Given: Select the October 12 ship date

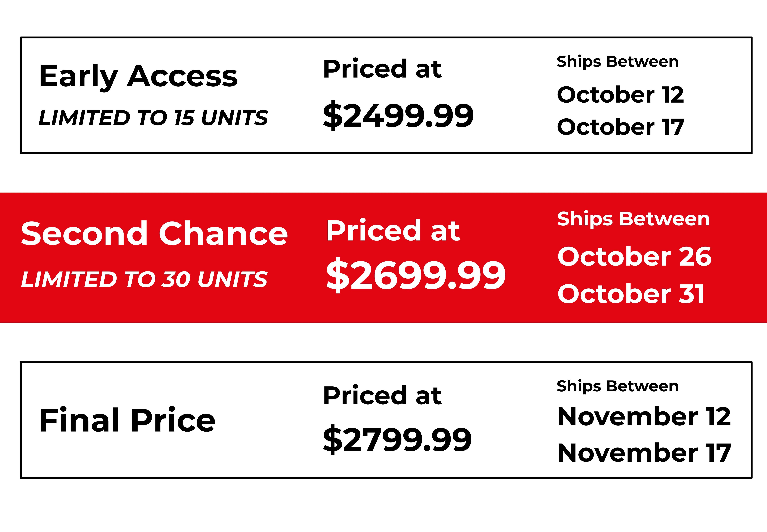Looking at the screenshot, I should (620, 95).
